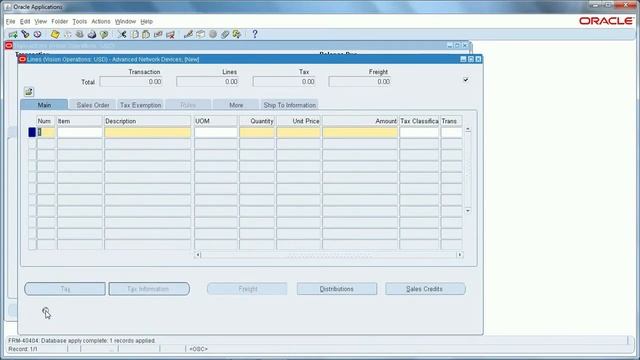This screenshot has width=640, height=360.
Task: Switch to the More tab
Action: (236, 105)
